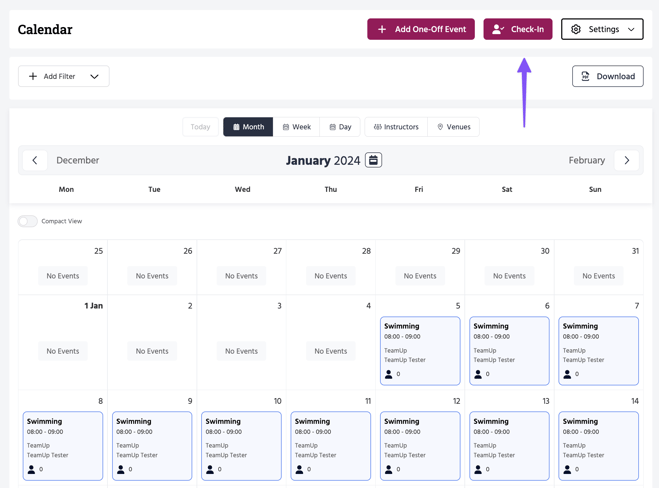
Task: Jump to February month link
Action: (x=586, y=160)
